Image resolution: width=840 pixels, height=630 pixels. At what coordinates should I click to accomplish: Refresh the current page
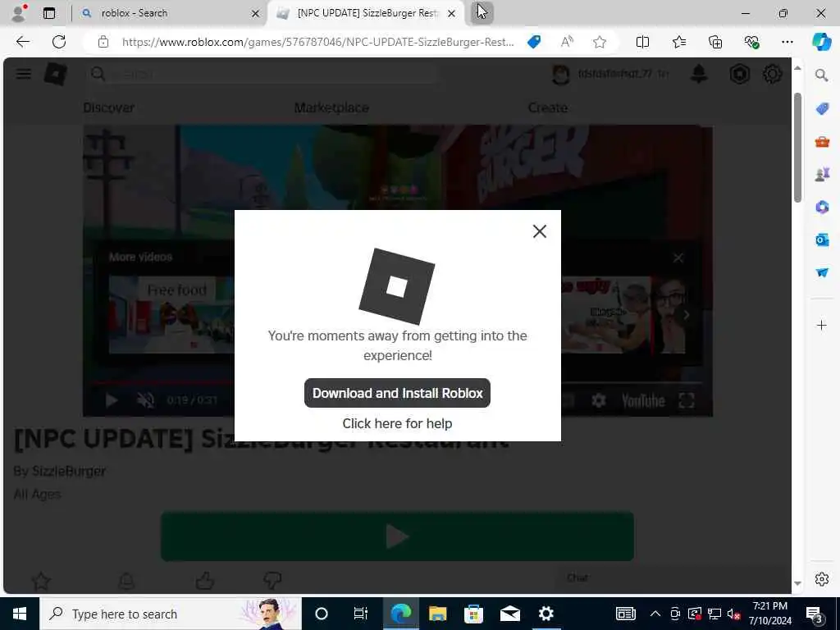pyautogui.click(x=59, y=42)
